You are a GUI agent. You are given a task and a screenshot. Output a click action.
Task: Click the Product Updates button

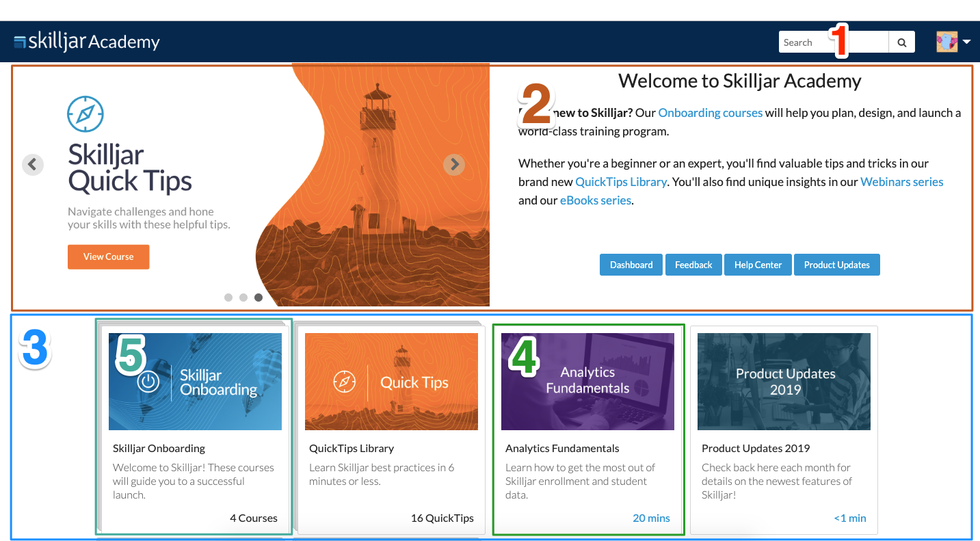click(837, 265)
